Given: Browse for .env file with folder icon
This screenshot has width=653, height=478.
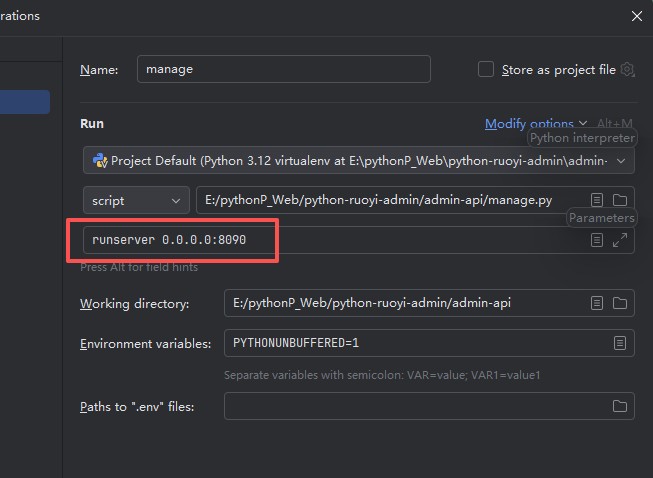Looking at the screenshot, I should 620,406.
